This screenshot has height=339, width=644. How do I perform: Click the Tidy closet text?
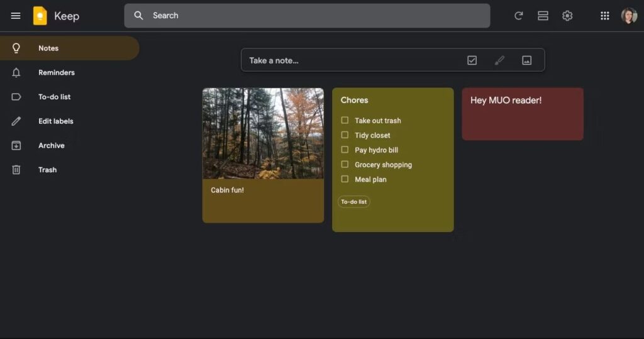[x=372, y=135]
